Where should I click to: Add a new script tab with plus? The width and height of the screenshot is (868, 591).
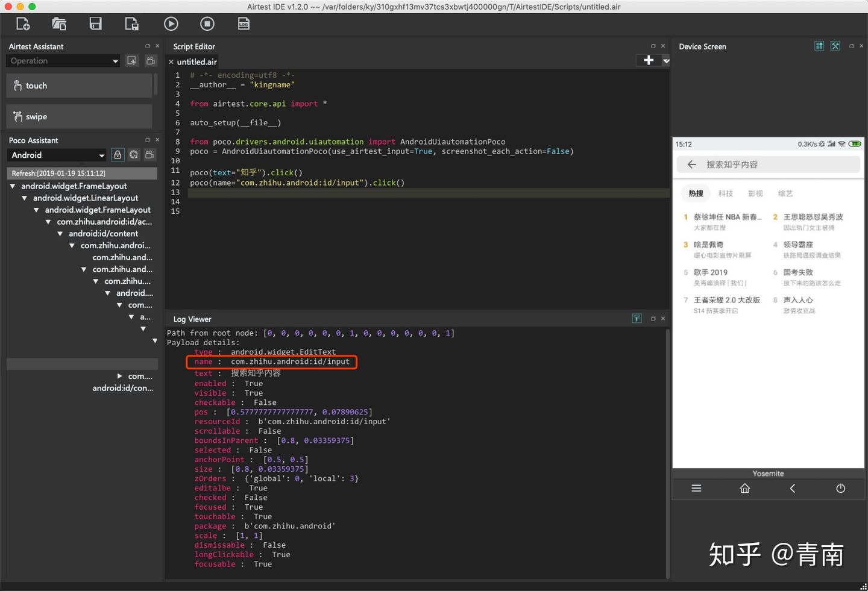click(x=649, y=60)
